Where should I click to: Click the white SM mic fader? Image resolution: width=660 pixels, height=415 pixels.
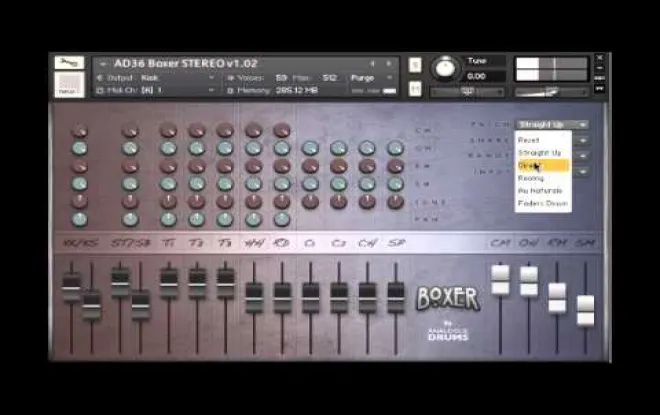tap(585, 311)
